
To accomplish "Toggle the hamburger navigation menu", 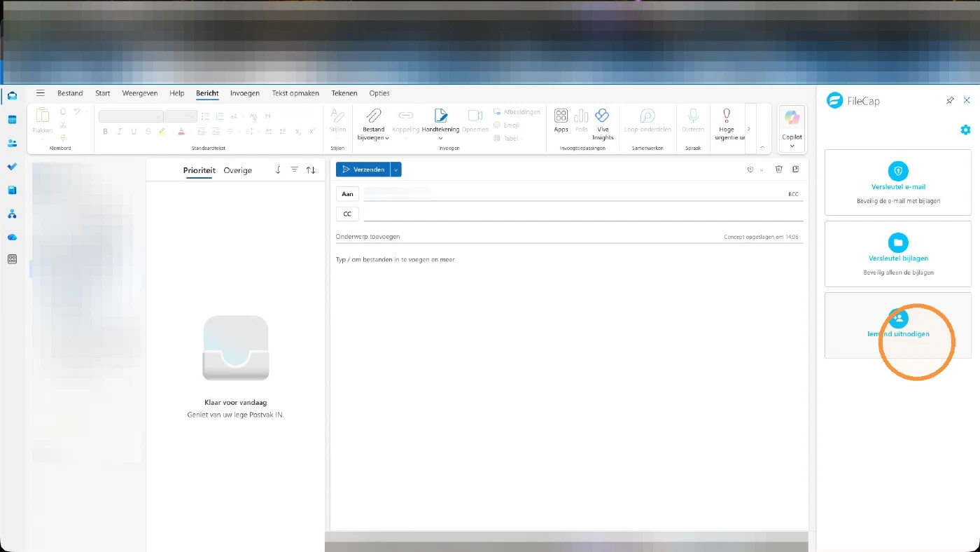I will (x=41, y=93).
